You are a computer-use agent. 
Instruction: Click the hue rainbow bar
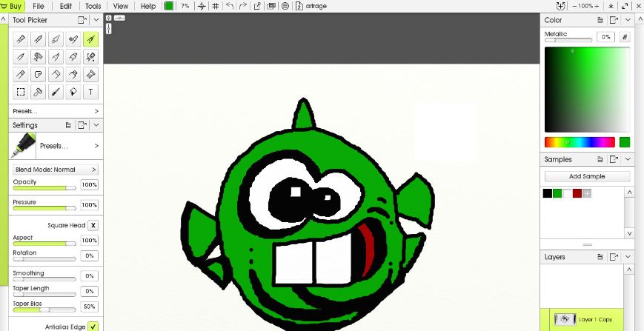pos(580,142)
